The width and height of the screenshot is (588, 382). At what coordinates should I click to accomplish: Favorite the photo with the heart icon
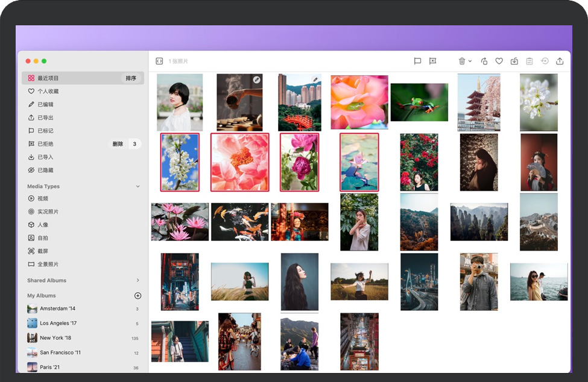(x=499, y=61)
